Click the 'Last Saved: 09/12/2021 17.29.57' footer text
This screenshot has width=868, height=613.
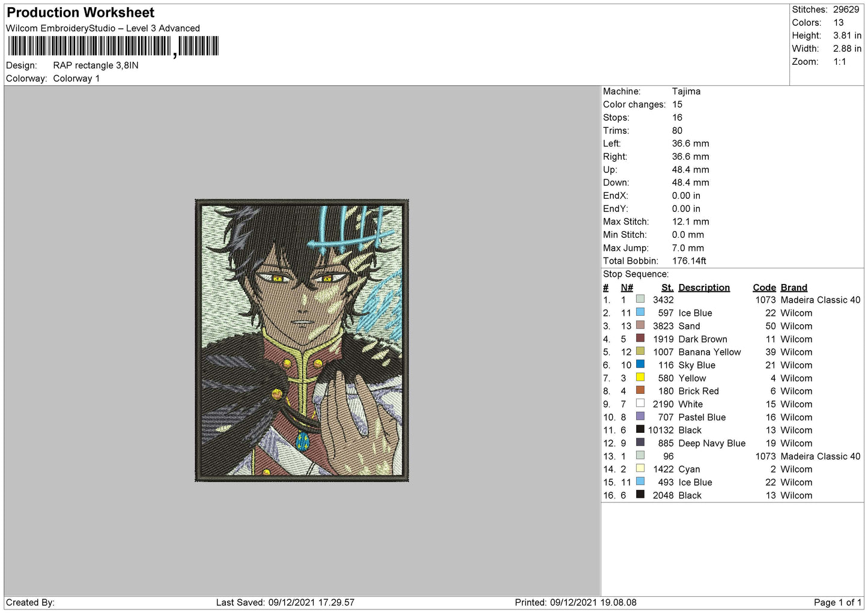285,602
